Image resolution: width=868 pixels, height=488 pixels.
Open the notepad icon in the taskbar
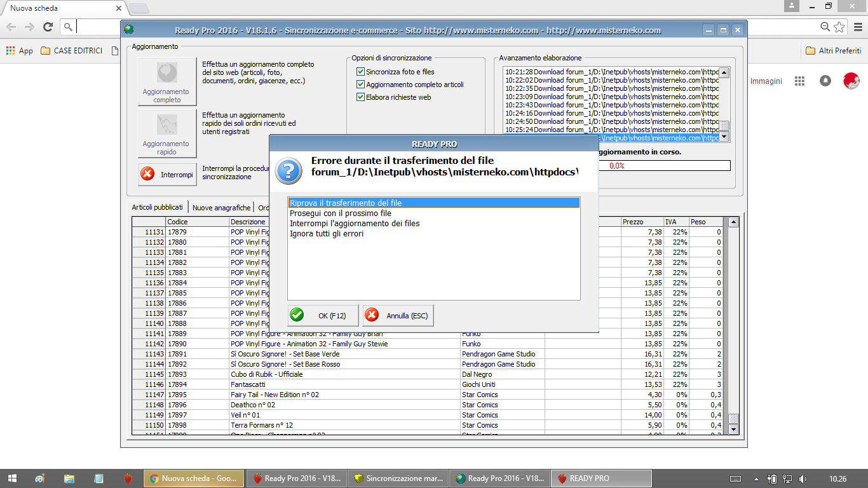98,478
